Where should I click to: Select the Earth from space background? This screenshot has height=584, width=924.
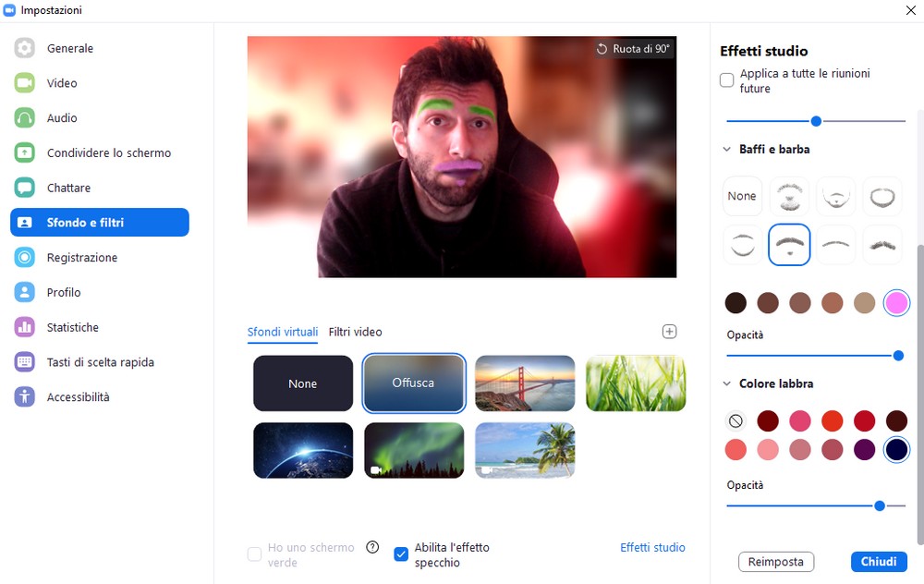coord(303,450)
